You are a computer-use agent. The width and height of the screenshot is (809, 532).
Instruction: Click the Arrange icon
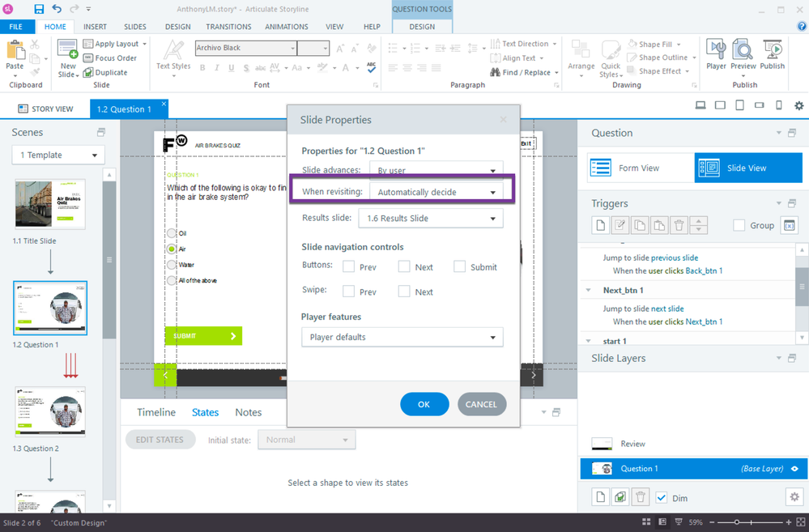point(581,57)
